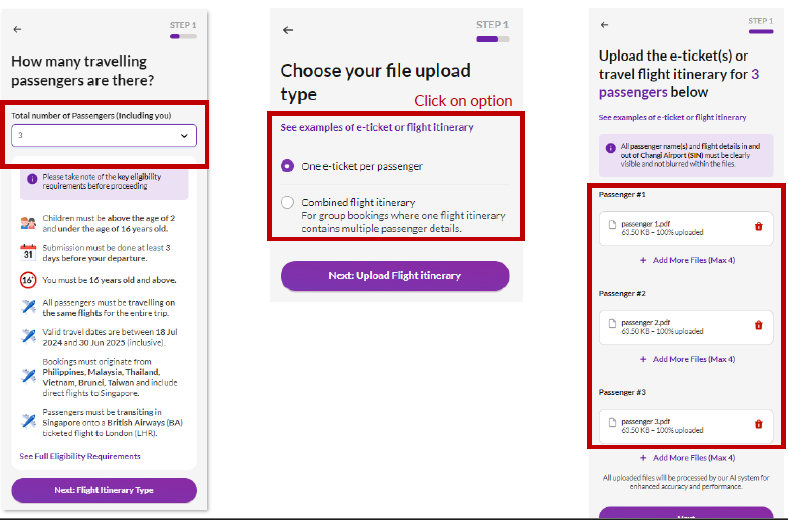Click back arrow in file upload type panel
The width and height of the screenshot is (788, 520).
click(288, 30)
